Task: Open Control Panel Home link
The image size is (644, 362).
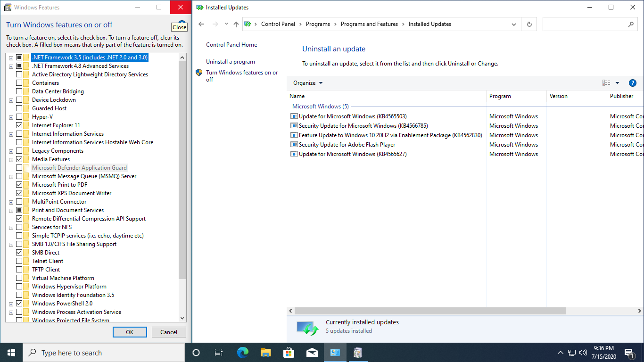Action: click(x=231, y=45)
